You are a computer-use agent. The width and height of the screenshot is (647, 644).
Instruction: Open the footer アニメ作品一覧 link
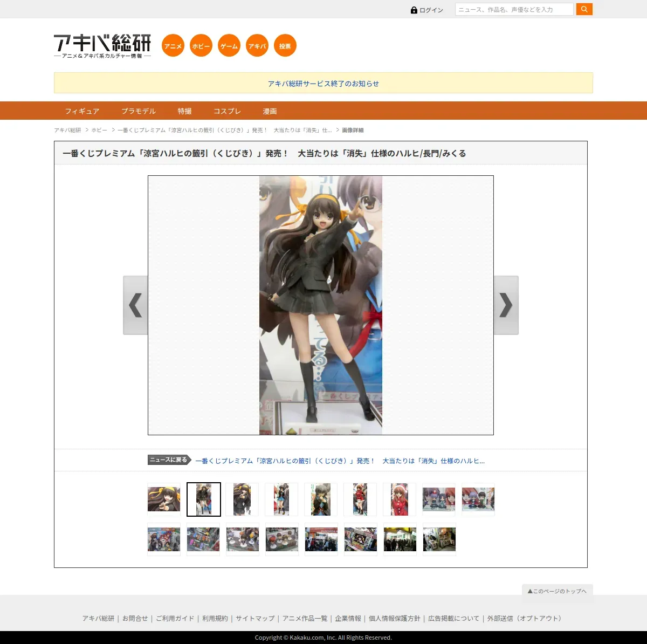305,619
